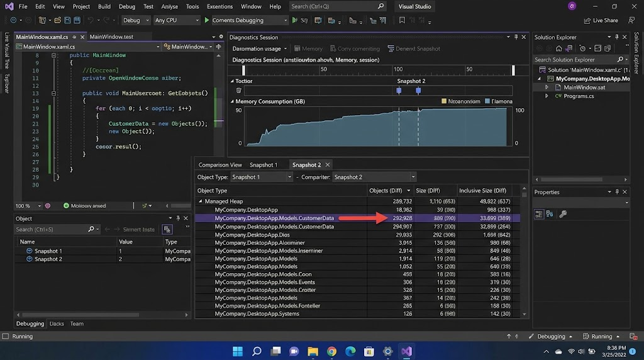Click the Denenxt Snapshot button
644x360 pixels.
(414, 48)
